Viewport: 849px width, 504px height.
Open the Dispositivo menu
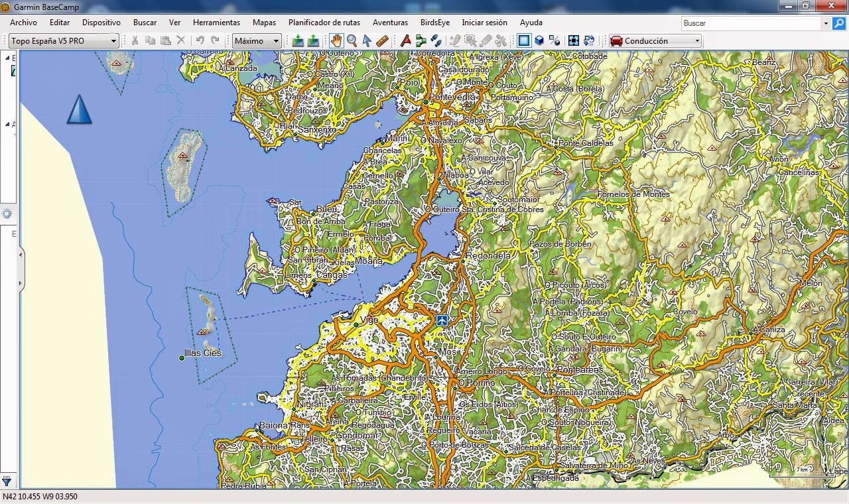click(101, 23)
